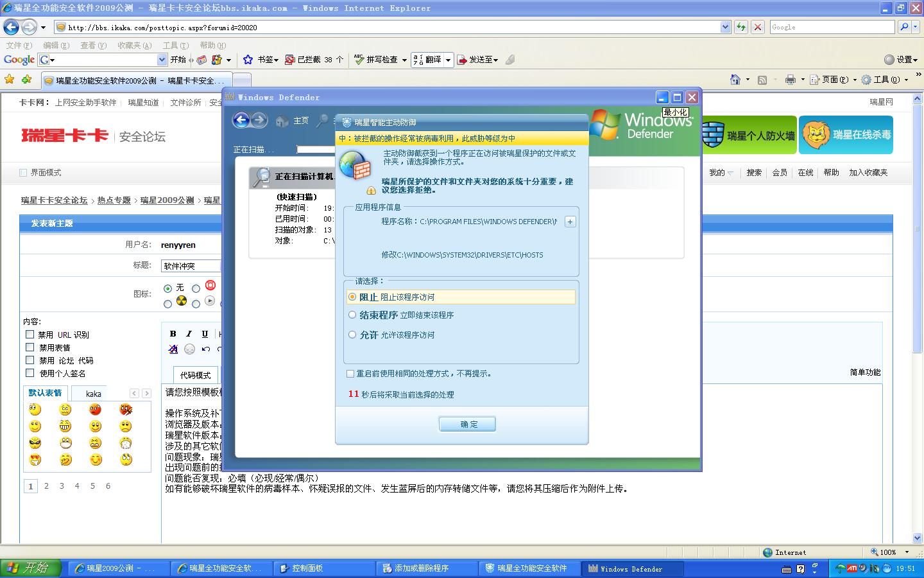Click the Add to Favorites icon

click(26, 80)
